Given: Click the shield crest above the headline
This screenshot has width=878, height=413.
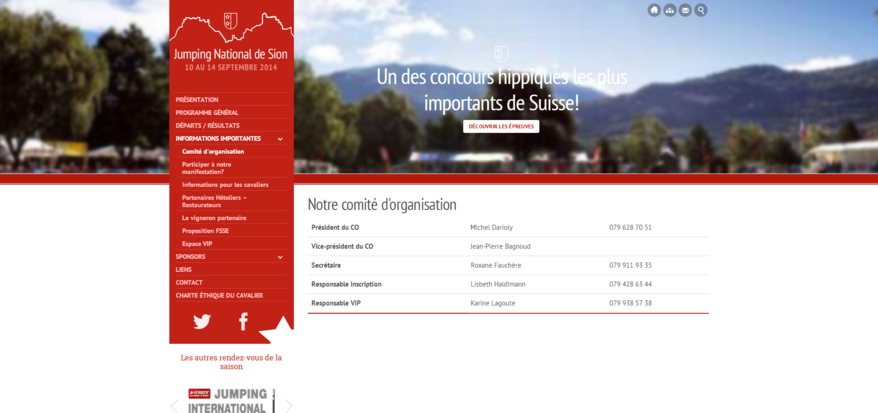Looking at the screenshot, I should [x=502, y=54].
